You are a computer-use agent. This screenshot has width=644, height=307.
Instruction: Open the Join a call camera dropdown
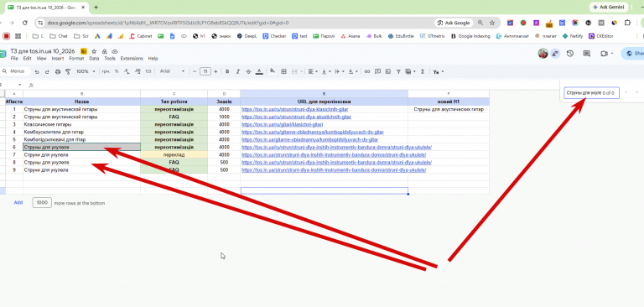tap(606, 54)
